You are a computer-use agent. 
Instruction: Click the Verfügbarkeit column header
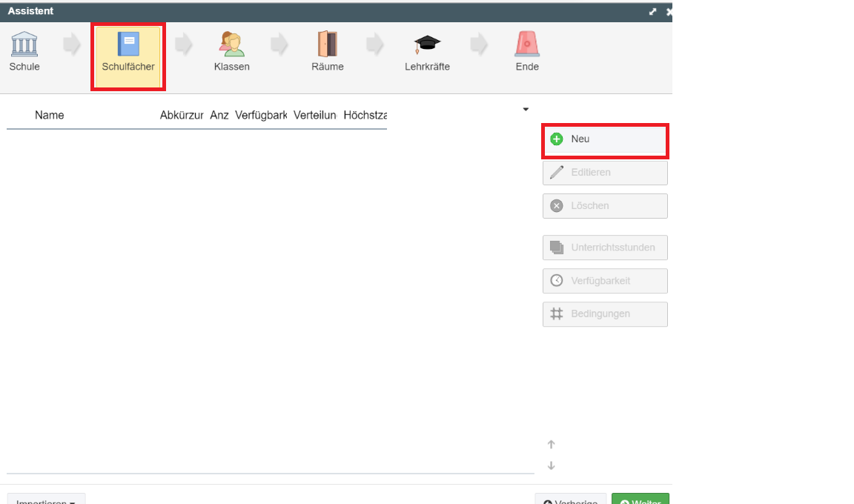[x=261, y=116]
